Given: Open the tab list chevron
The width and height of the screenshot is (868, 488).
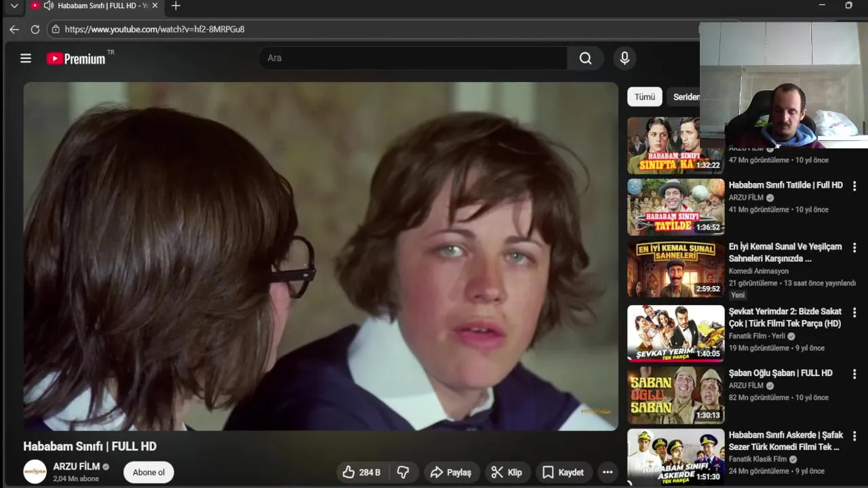Looking at the screenshot, I should coord(14,6).
